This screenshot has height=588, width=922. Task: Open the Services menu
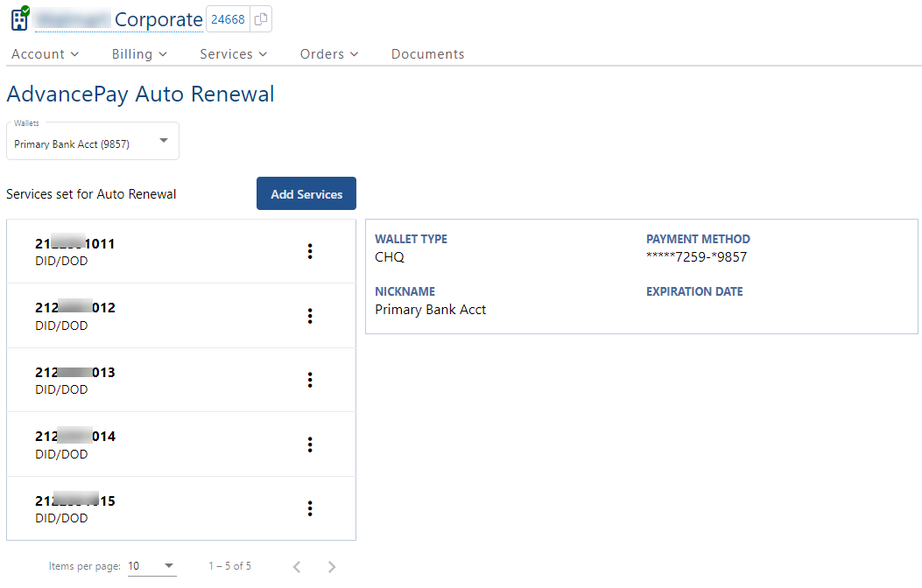(233, 54)
